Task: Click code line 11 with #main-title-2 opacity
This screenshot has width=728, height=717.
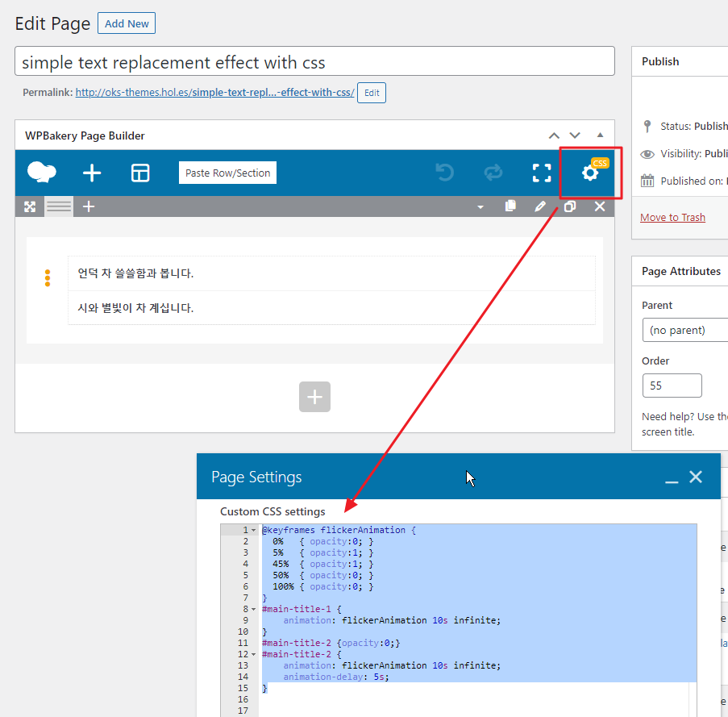Action: click(x=331, y=643)
